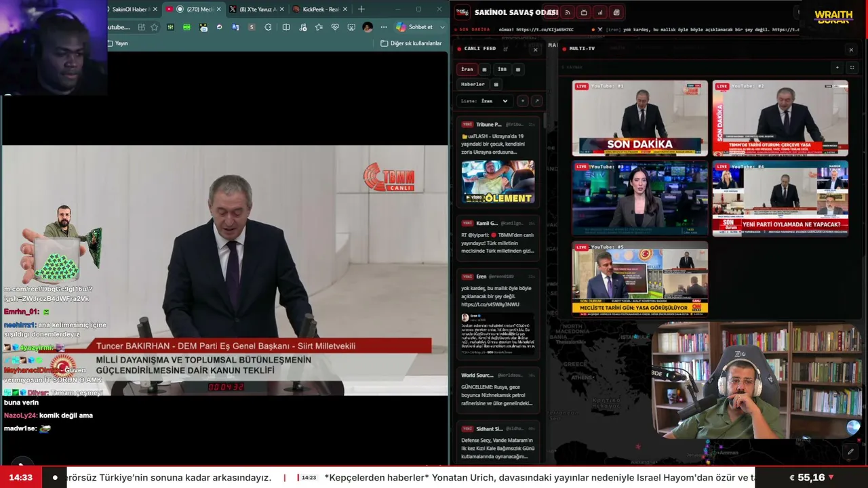Screen dimensions: 868x488
Task: Toggle split screen view in browser
Action: (286, 27)
